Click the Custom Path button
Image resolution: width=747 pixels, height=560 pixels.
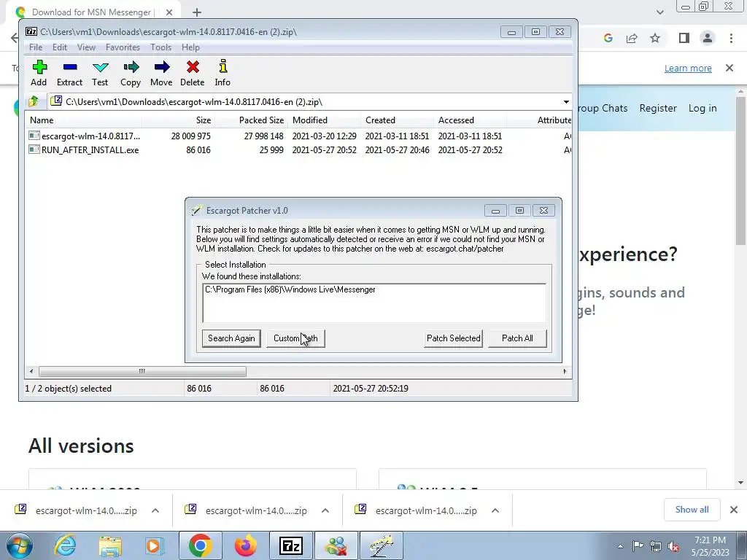[295, 338]
